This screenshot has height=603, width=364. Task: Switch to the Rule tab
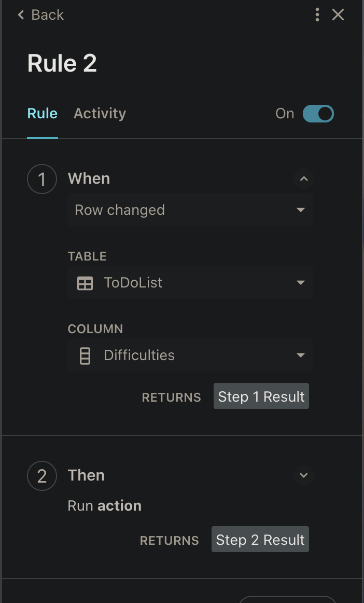[42, 114]
